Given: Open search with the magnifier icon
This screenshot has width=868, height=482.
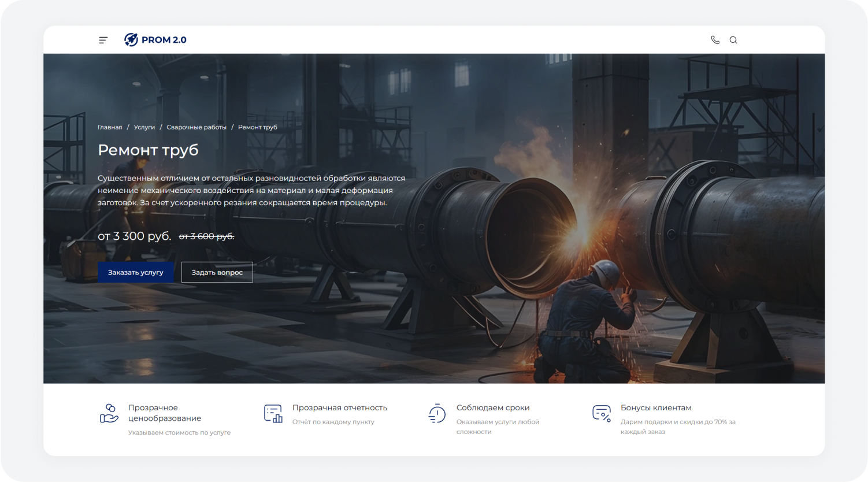Looking at the screenshot, I should 733,40.
